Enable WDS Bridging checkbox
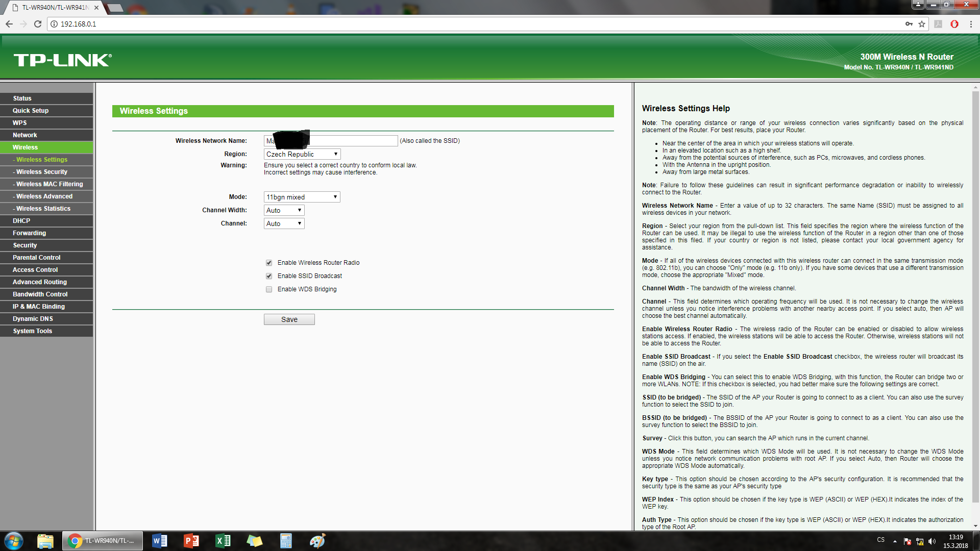This screenshot has width=980, height=551. [x=269, y=289]
